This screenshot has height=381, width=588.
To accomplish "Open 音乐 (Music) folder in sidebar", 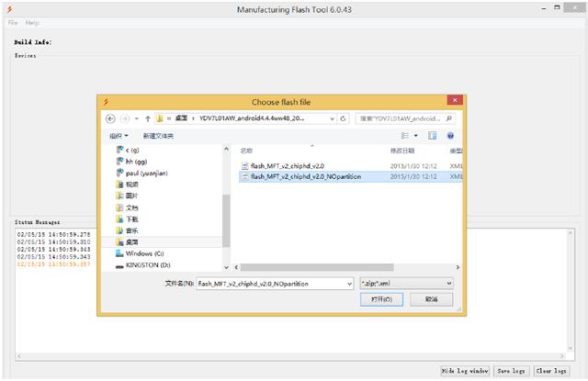I will pyautogui.click(x=128, y=230).
